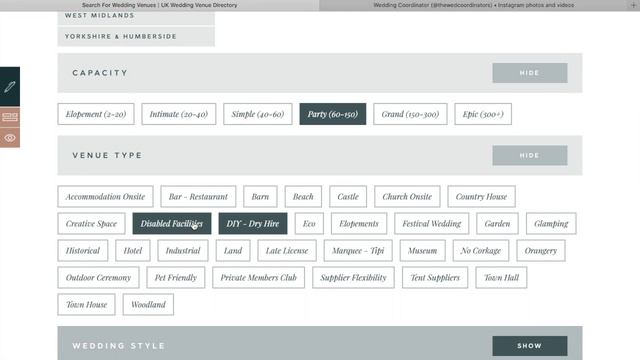This screenshot has width=640, height=360.
Task: Deselect Disabled Facilities venue filter
Action: (172, 224)
